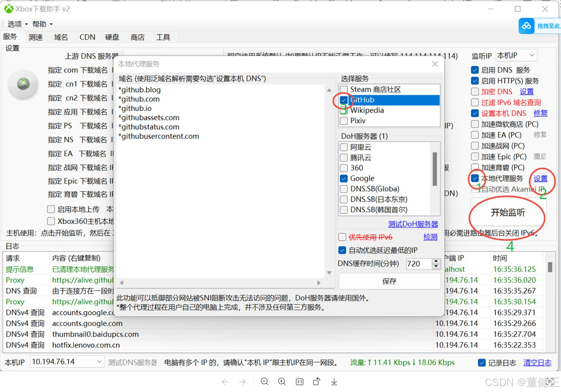Viewport: 561px width, 392px height.
Task: Click the 清空日志 link
Action: 537,363
